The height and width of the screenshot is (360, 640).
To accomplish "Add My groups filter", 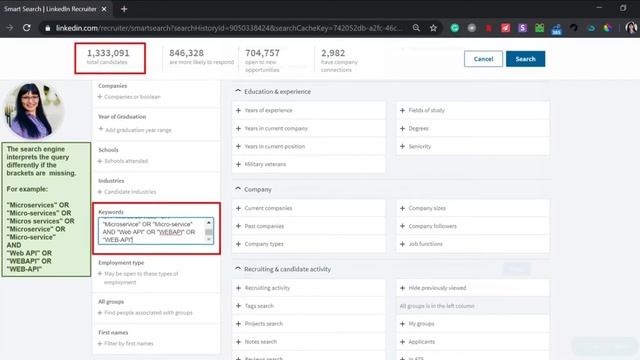I will pyautogui.click(x=473, y=324).
